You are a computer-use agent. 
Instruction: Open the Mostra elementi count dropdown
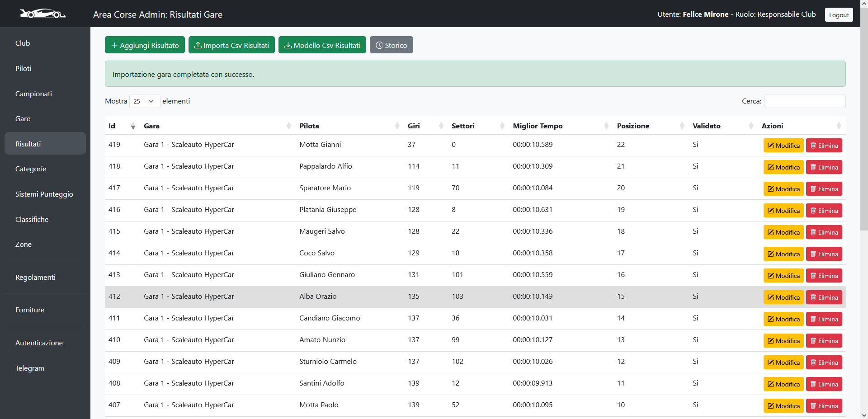(144, 101)
